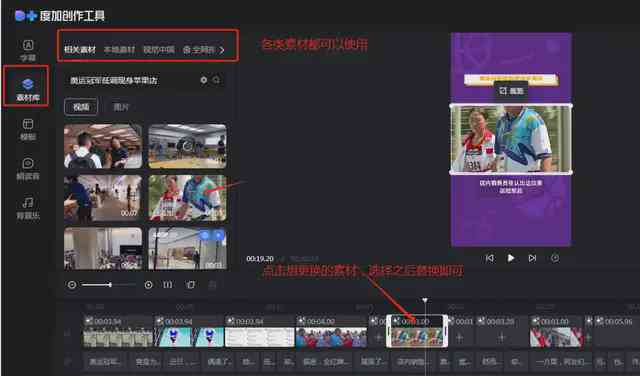The image size is (640, 376).
Task: Add material to empty slot before selected clip
Action: [x=378, y=338]
